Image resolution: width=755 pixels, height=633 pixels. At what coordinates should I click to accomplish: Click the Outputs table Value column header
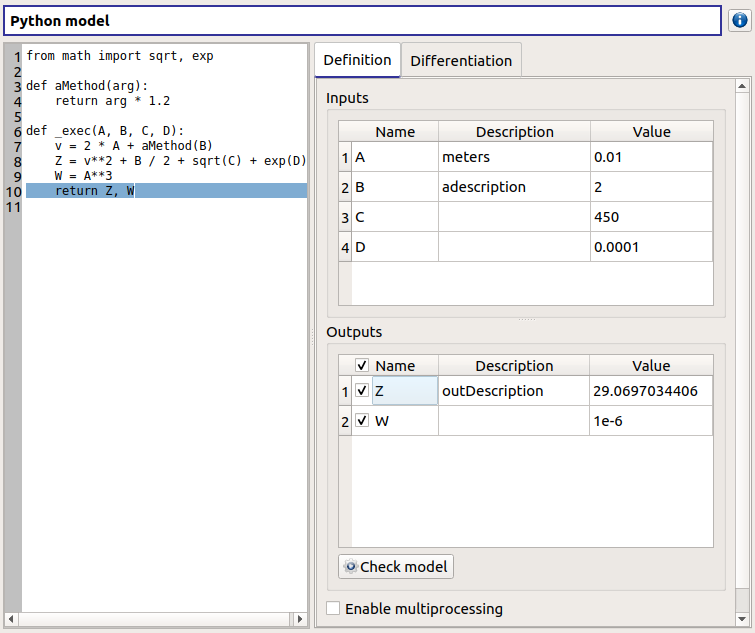[651, 366]
